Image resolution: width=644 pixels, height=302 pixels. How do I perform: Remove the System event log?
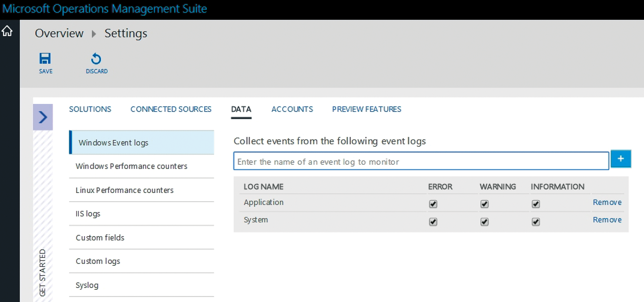pos(607,220)
